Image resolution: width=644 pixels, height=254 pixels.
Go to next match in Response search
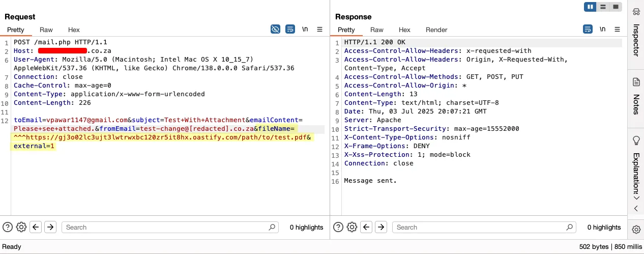click(x=380, y=227)
